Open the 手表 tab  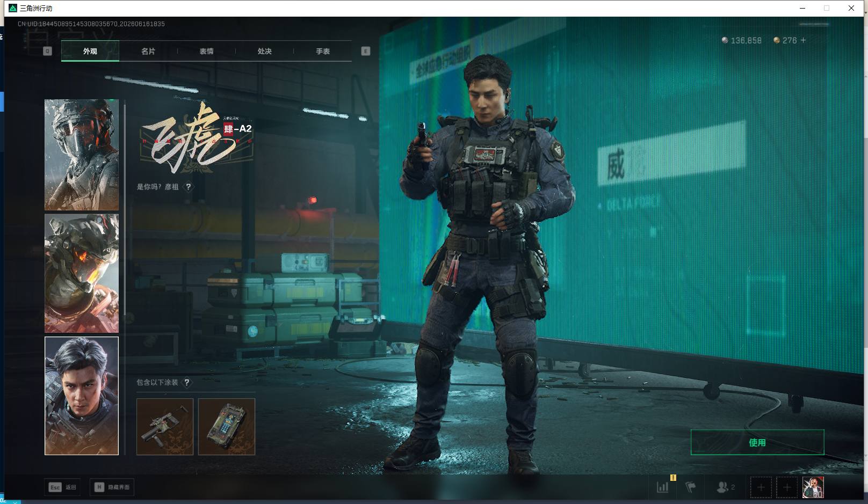(323, 52)
